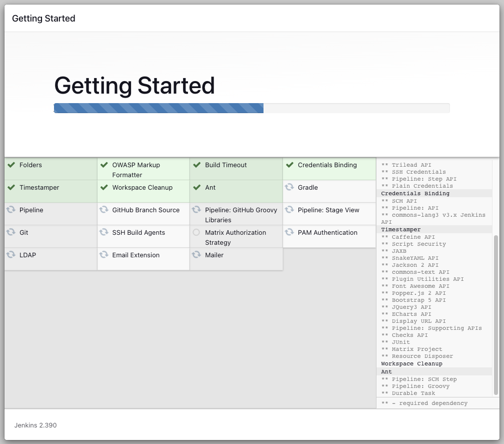Click the SSH Build Agents label
This screenshot has width=504, height=444.
pyautogui.click(x=138, y=233)
